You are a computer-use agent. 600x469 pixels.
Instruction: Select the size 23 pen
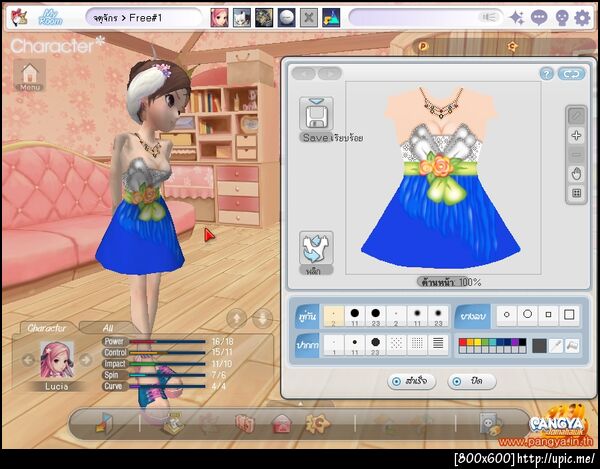point(375,345)
